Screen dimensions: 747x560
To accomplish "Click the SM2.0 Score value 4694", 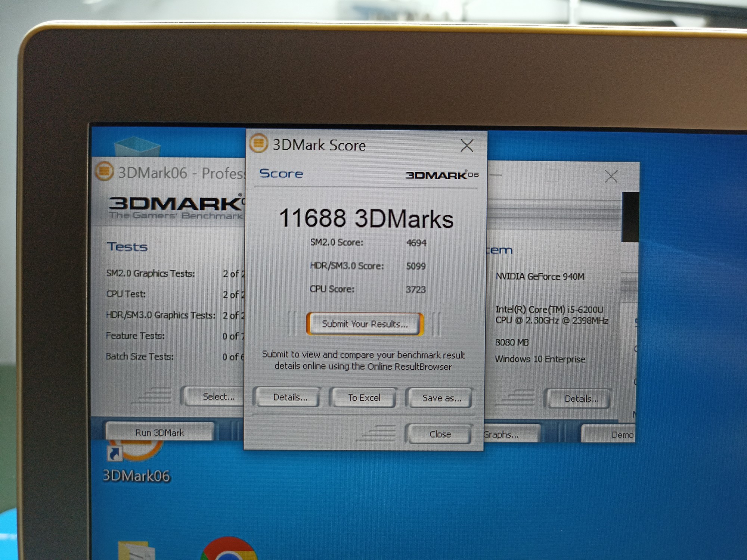I will click(416, 243).
